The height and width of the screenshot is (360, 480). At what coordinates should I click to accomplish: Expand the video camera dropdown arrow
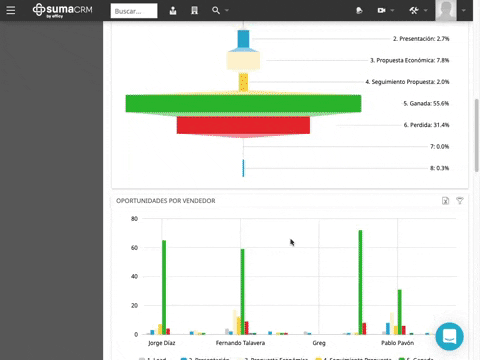coord(392,10)
